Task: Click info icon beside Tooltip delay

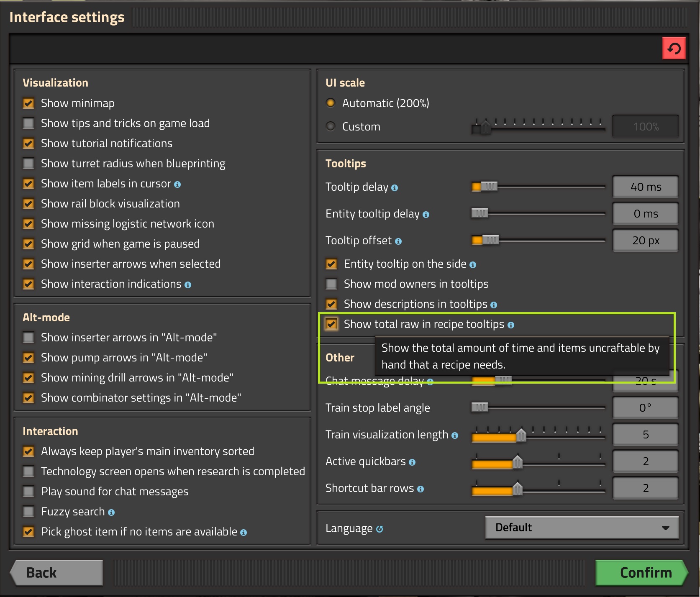Action: point(395,188)
